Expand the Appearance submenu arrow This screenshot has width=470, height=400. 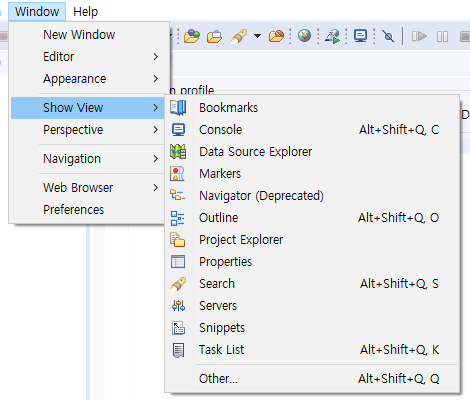coord(156,79)
